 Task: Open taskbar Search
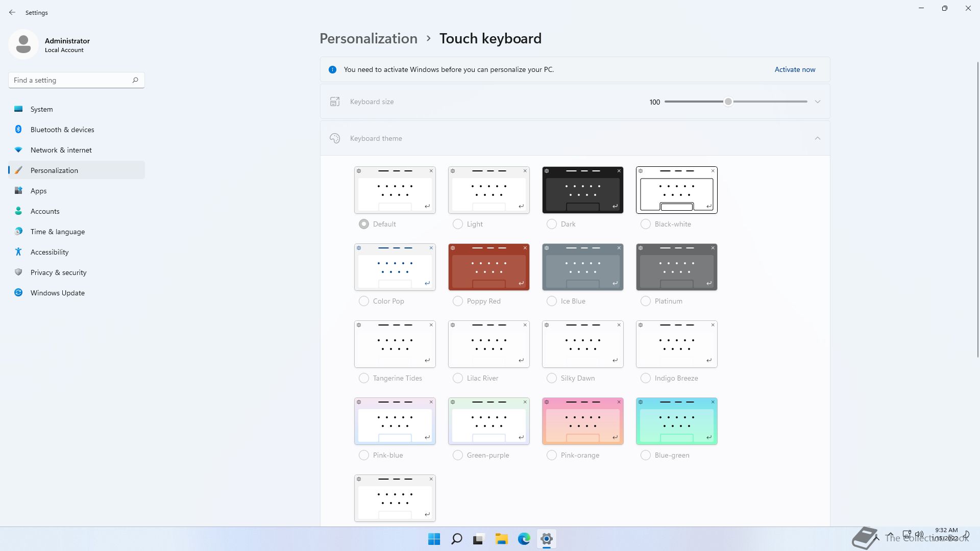tap(457, 539)
